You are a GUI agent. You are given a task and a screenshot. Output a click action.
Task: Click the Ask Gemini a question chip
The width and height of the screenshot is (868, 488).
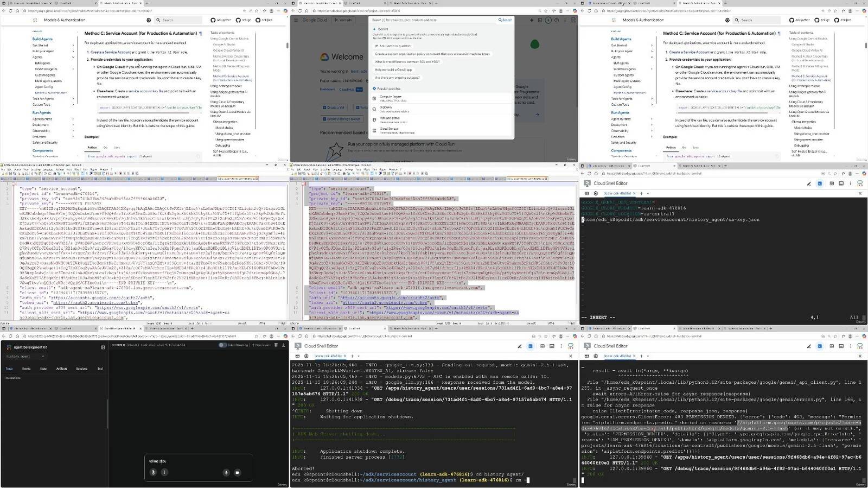(x=393, y=46)
